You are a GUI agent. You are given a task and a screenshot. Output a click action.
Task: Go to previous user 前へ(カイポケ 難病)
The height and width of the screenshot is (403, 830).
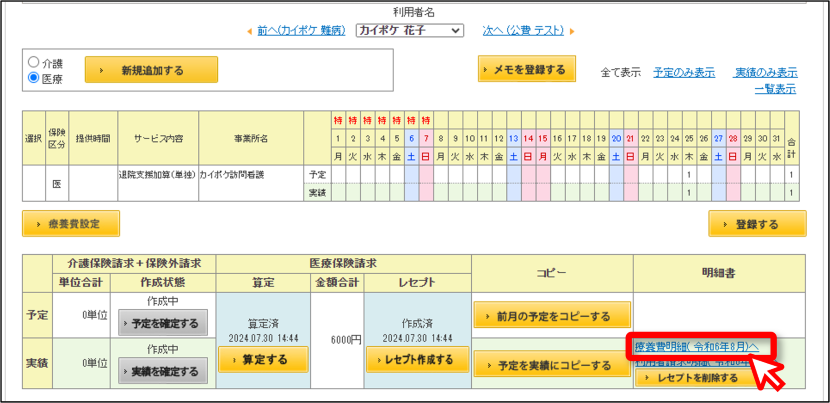pos(302,31)
